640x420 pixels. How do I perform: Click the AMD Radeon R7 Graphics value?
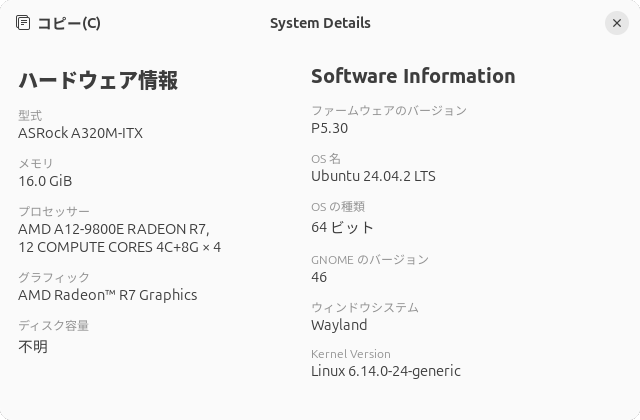107,295
